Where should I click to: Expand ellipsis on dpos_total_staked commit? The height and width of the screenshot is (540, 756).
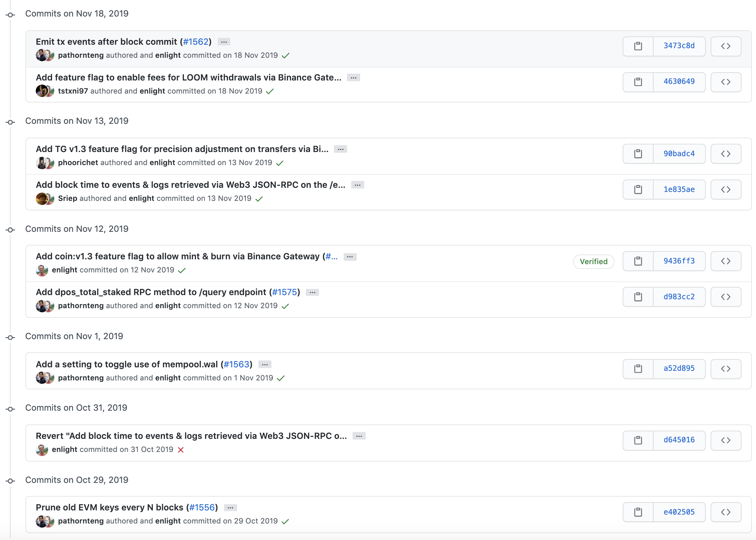pyautogui.click(x=312, y=292)
